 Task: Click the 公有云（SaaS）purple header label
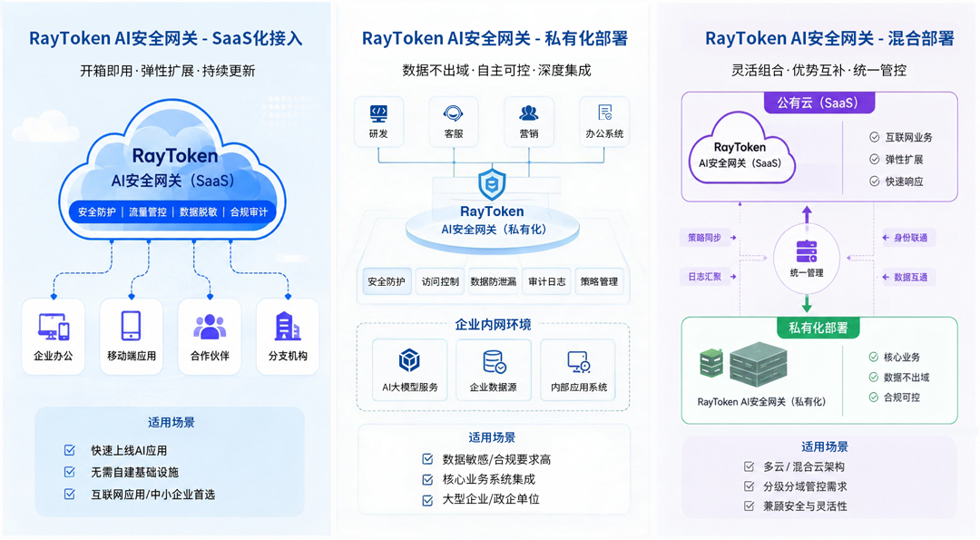point(818,103)
